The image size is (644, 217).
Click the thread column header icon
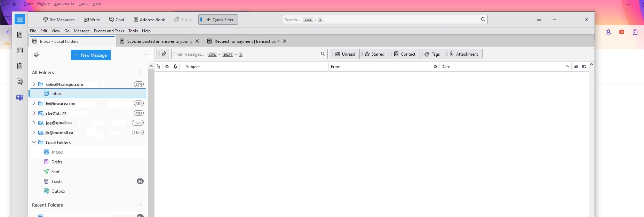pos(159,66)
